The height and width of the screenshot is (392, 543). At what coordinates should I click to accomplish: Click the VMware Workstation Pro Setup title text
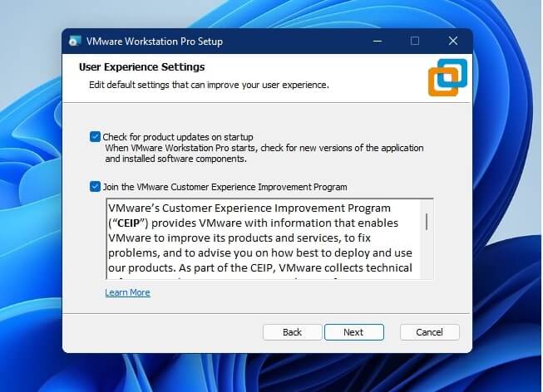coord(155,42)
